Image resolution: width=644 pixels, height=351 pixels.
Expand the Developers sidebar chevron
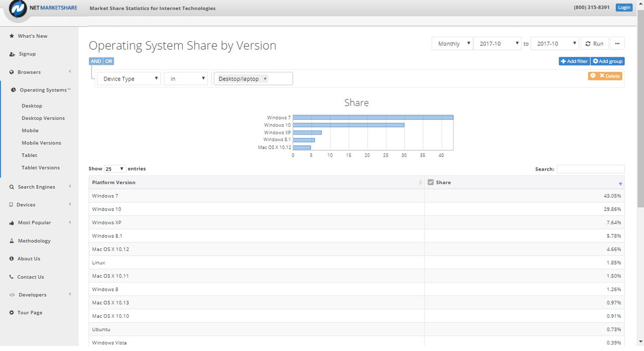point(70,294)
